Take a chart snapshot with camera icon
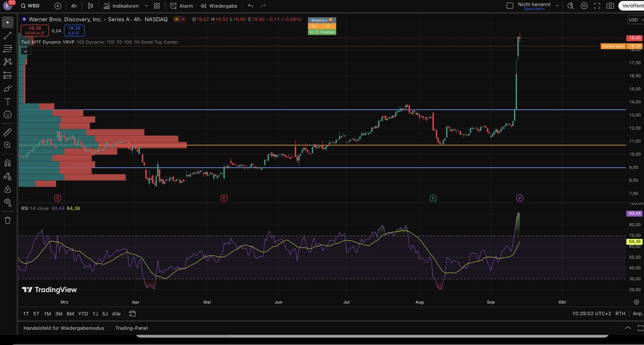The image size is (644, 345). (610, 6)
